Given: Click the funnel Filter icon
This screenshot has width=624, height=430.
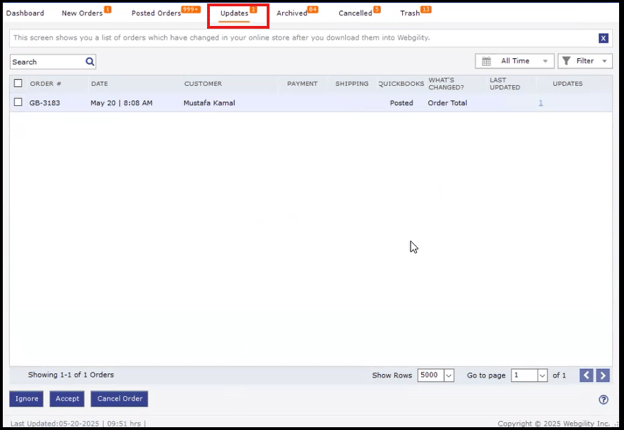Looking at the screenshot, I should pyautogui.click(x=567, y=61).
